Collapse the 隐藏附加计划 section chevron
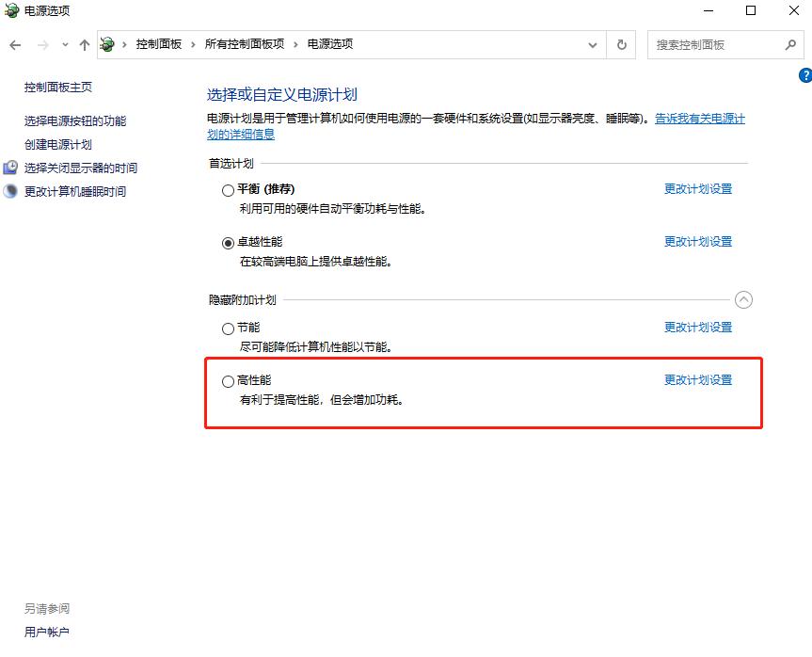Screen dimensions: 812x657 tap(743, 299)
